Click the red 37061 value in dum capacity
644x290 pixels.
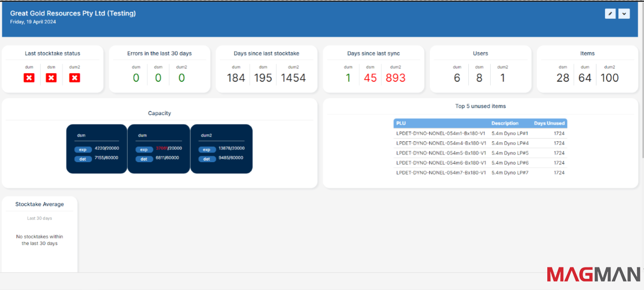[162, 148]
